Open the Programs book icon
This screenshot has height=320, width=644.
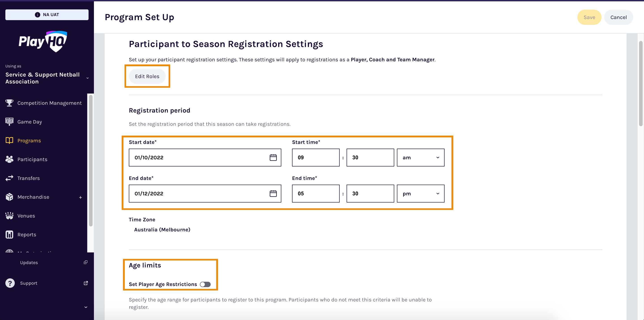point(9,140)
